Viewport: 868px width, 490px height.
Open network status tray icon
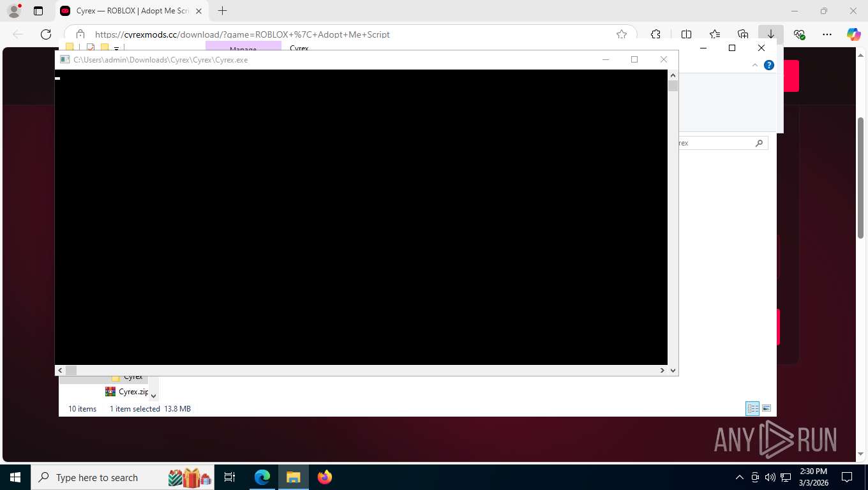tap(786, 477)
